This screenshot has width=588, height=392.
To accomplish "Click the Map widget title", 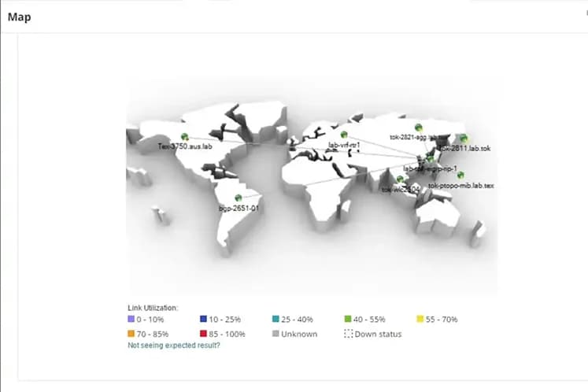I will click(x=20, y=17).
